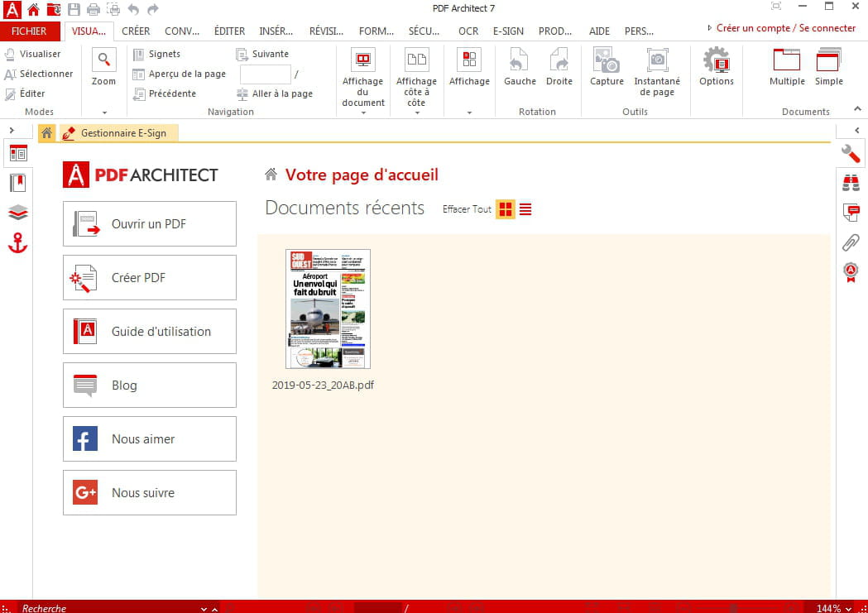Click the Home icon in the quick access toolbar

[x=33, y=9]
